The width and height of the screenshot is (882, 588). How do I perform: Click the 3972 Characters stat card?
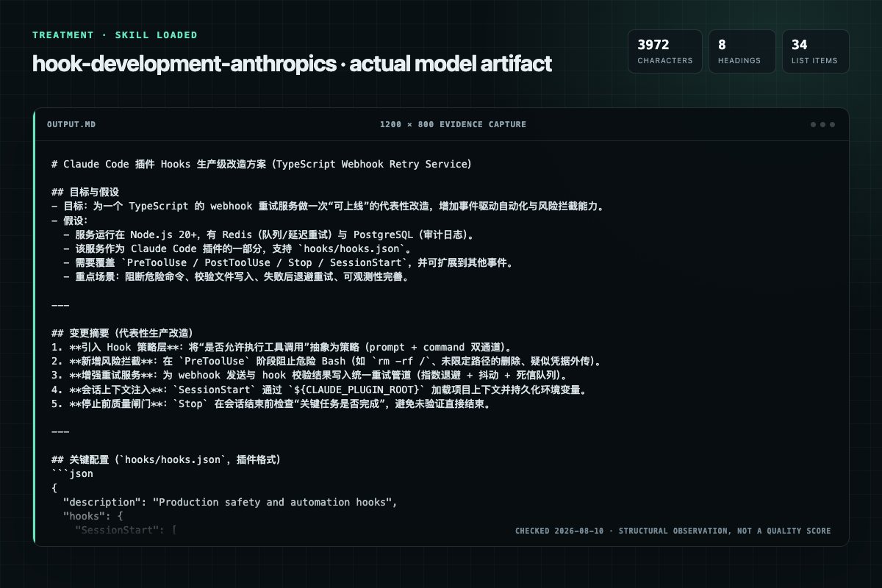pyautogui.click(x=665, y=51)
